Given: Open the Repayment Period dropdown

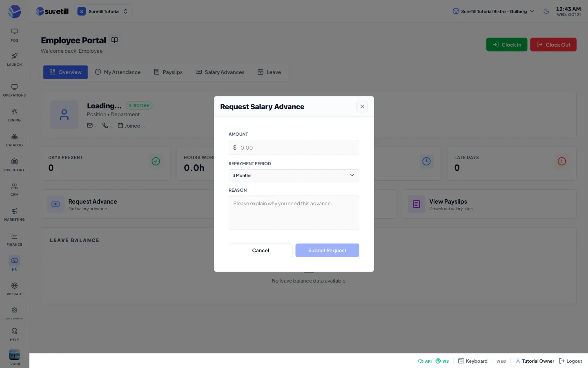Looking at the screenshot, I should tap(294, 175).
